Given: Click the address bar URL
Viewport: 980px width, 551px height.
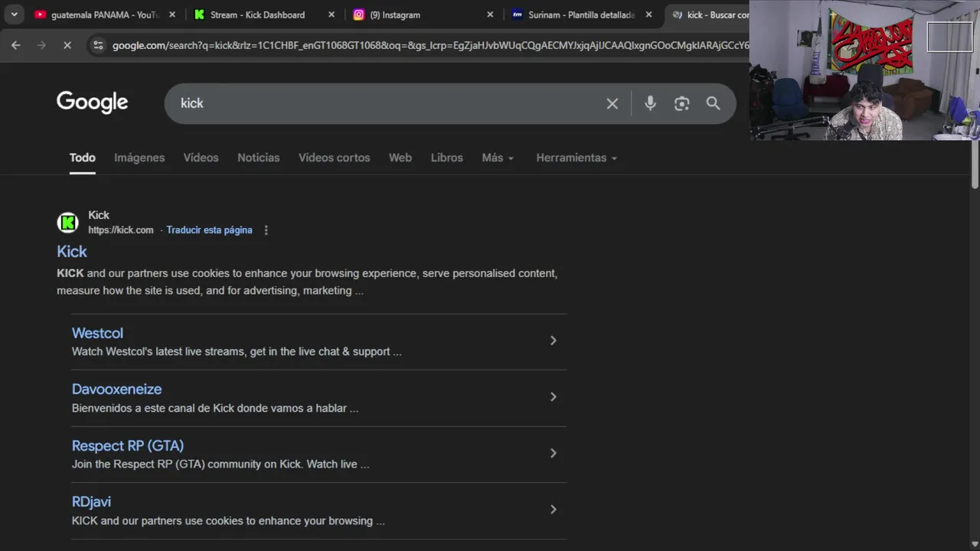Looking at the screenshot, I should coord(430,45).
